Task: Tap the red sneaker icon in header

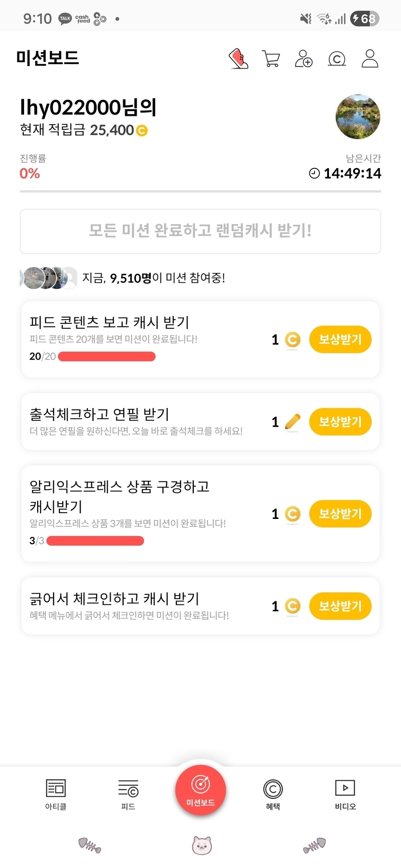Action: [x=238, y=59]
